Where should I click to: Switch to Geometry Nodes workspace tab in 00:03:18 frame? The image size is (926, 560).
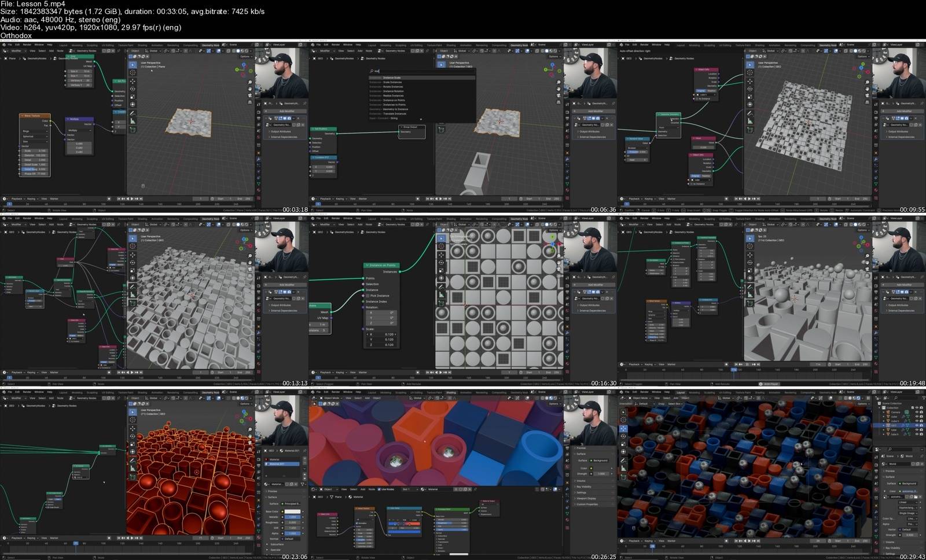click(x=210, y=45)
